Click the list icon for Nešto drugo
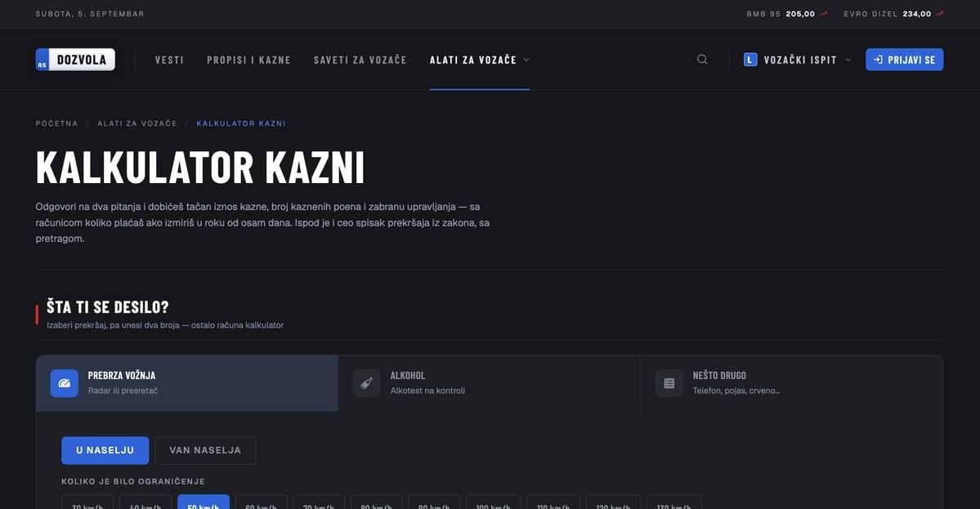 pyautogui.click(x=669, y=383)
